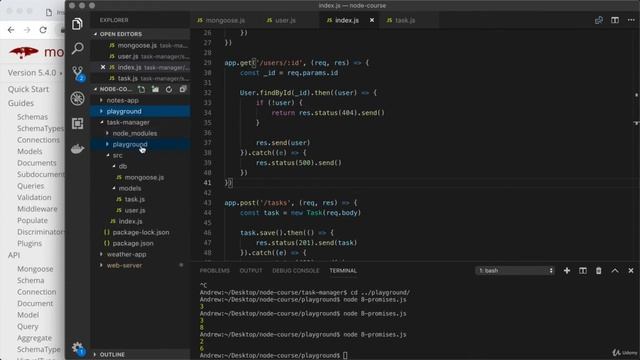Viewport: 640px width, 360px height.
Task: Close the index.js editor tab
Action: [372, 20]
